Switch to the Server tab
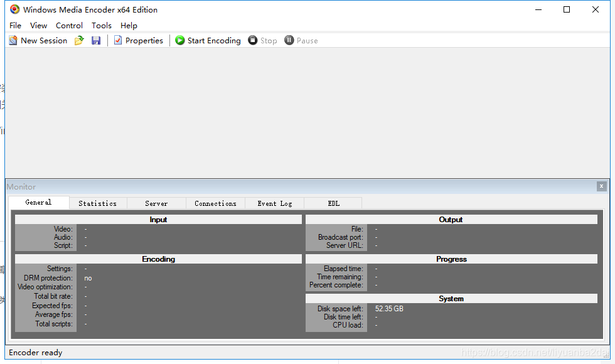615x364 pixels. [156, 203]
